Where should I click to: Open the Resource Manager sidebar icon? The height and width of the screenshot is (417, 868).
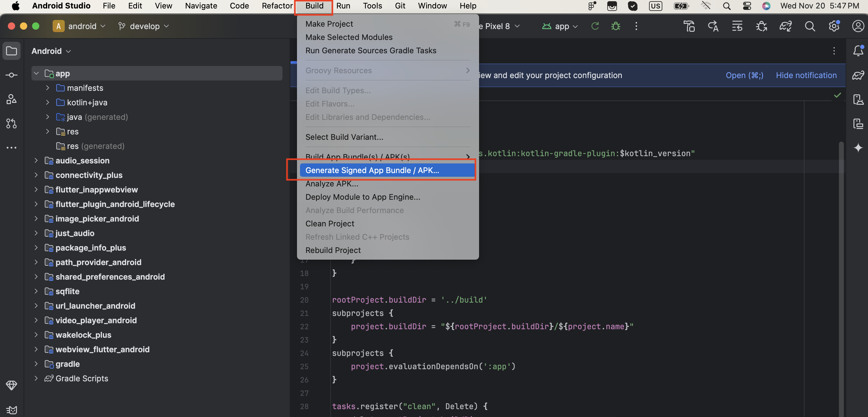11,99
